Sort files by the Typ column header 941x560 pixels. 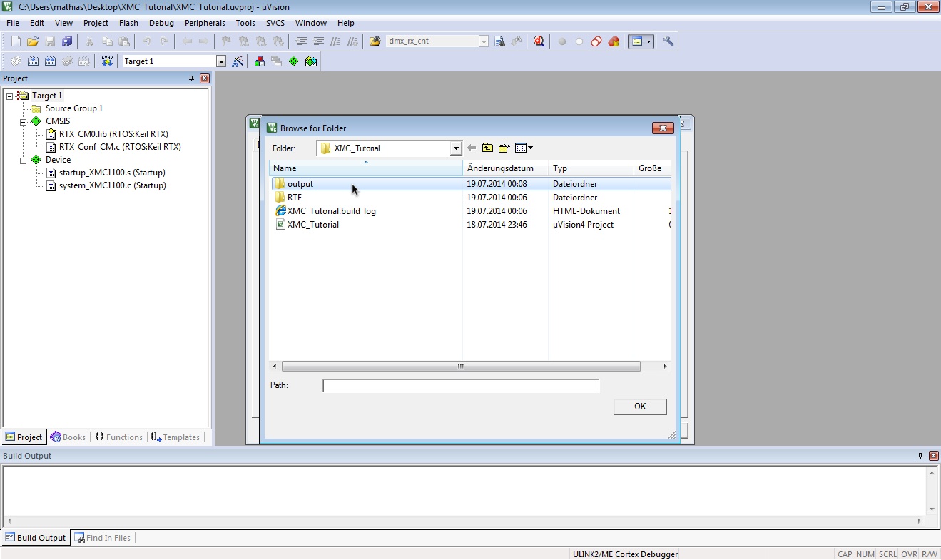591,168
